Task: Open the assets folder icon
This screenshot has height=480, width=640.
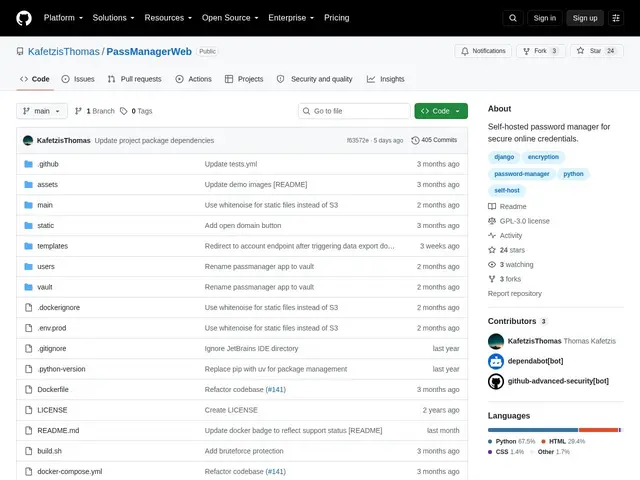Action: (x=28, y=184)
